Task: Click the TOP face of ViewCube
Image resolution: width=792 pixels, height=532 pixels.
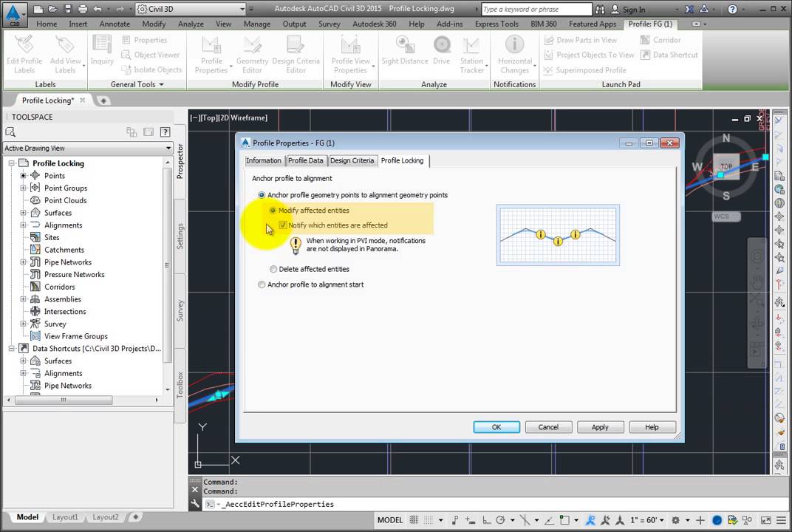Action: (x=726, y=167)
